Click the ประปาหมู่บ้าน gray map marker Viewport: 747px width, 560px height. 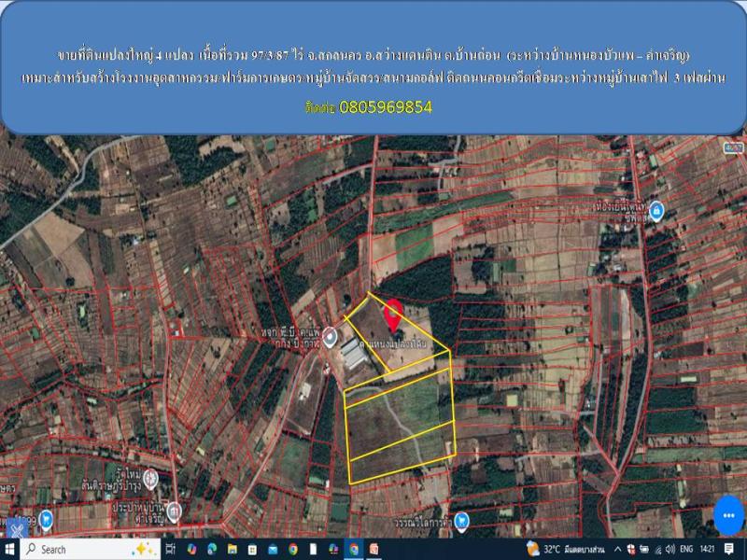pyautogui.click(x=174, y=512)
